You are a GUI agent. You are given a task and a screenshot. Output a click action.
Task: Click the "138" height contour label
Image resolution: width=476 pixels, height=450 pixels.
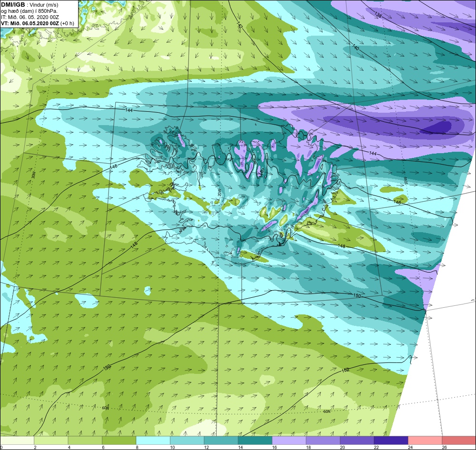[x=378, y=15]
